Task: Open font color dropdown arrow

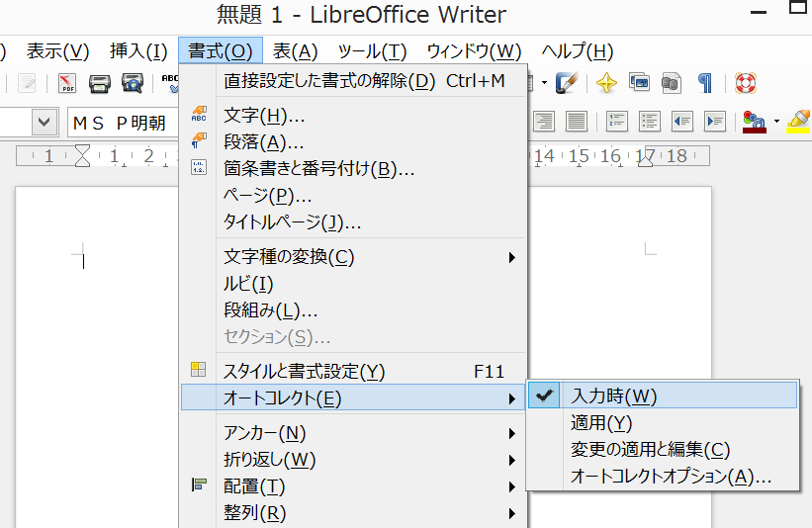Action: 776,122
